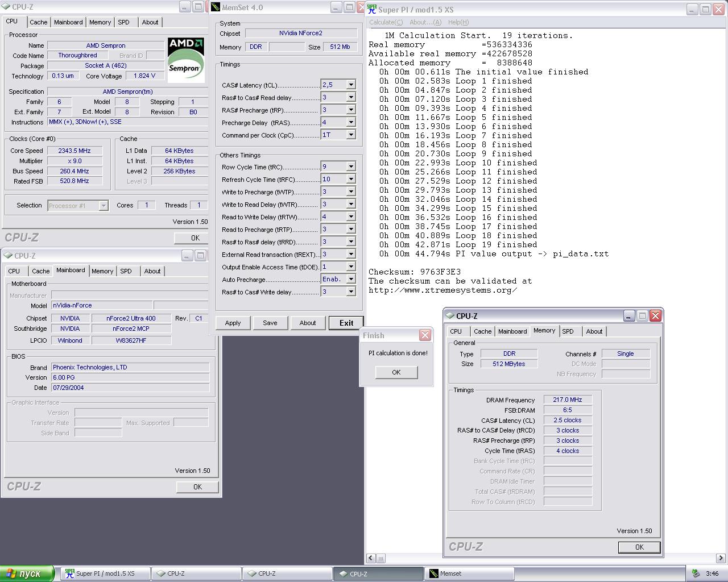The image size is (728, 582).
Task: Click the Exit button in MemSet
Action: (x=346, y=323)
